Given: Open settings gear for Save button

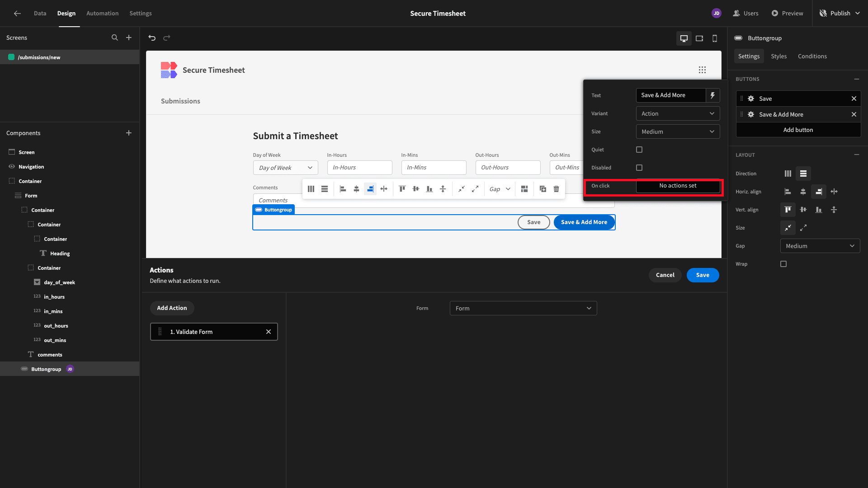Looking at the screenshot, I should 751,99.
